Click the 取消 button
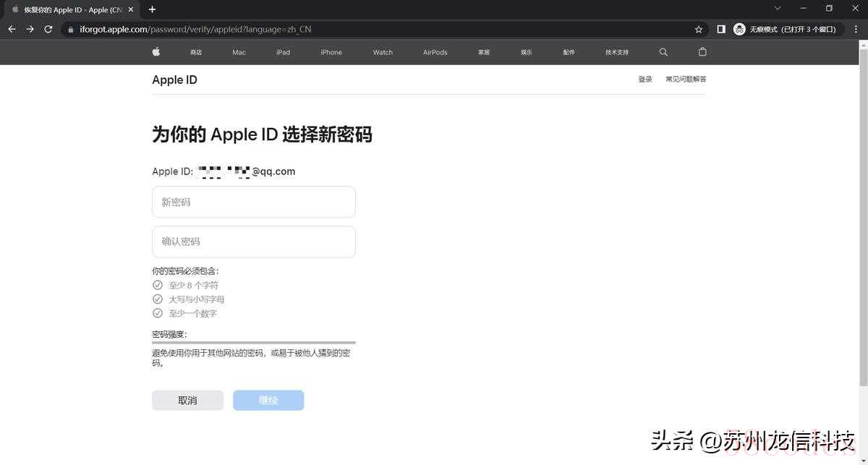 (187, 401)
